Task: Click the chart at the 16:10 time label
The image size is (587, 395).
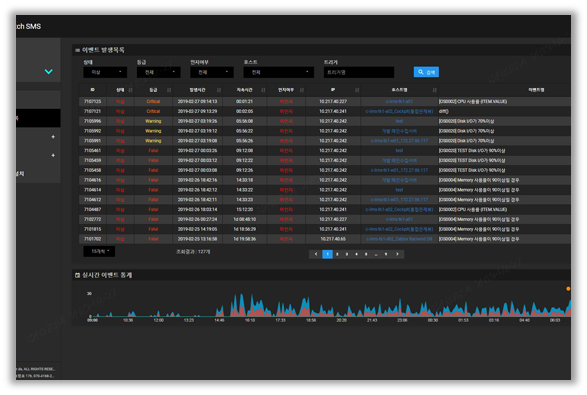Action: (250, 320)
